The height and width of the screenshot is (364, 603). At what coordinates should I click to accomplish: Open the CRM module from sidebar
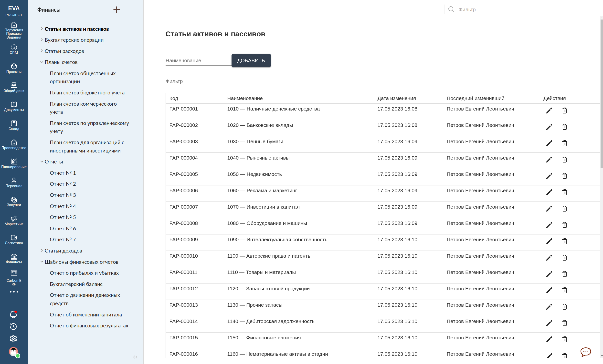coord(14,49)
